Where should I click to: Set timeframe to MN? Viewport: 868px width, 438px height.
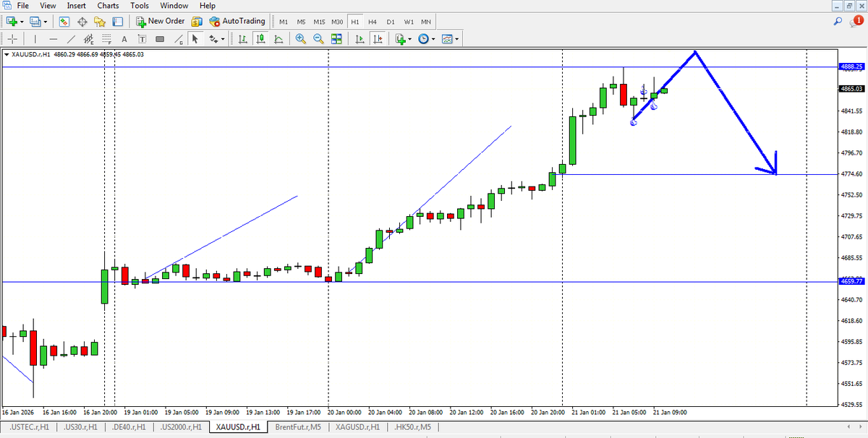(x=427, y=22)
